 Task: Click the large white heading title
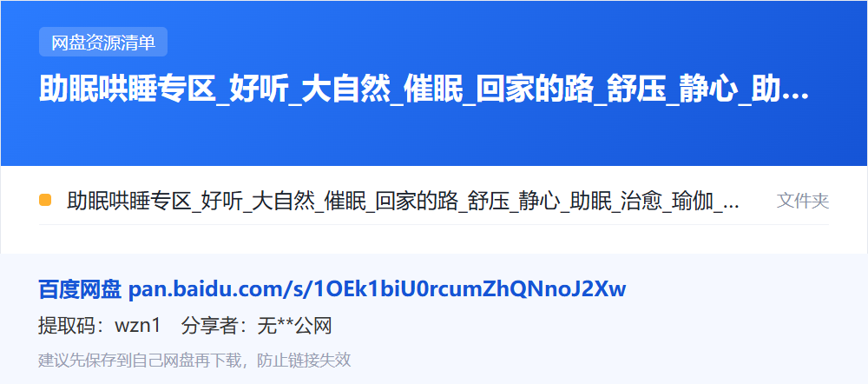coord(424,89)
